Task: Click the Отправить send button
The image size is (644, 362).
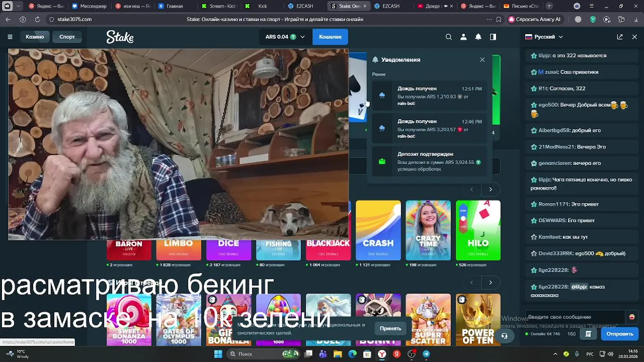Action: [x=619, y=334]
